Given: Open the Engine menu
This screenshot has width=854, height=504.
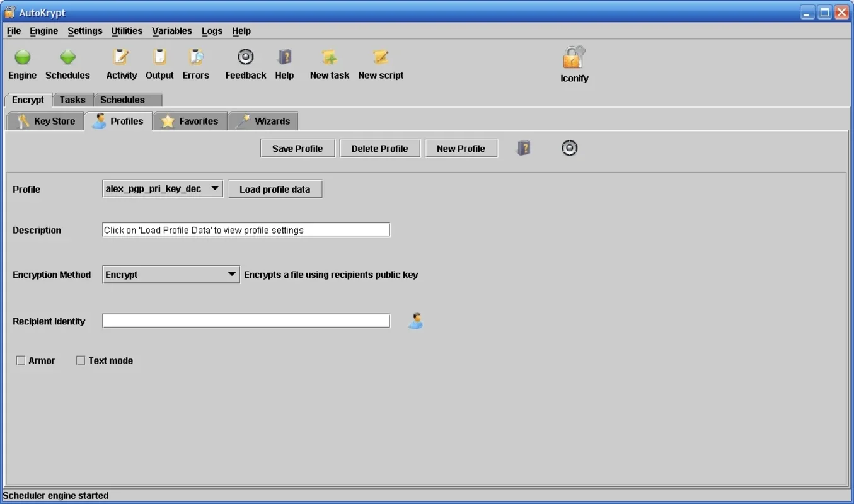Looking at the screenshot, I should (44, 31).
